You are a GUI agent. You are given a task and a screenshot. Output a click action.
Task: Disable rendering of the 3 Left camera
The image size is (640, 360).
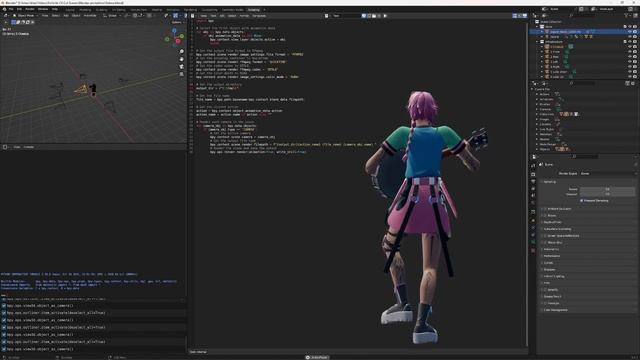point(635,62)
